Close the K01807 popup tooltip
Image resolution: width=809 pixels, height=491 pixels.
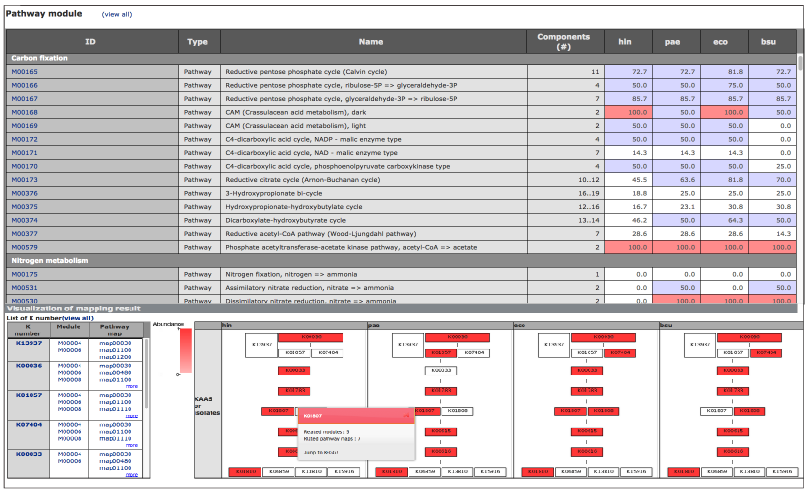pyautogui.click(x=407, y=416)
